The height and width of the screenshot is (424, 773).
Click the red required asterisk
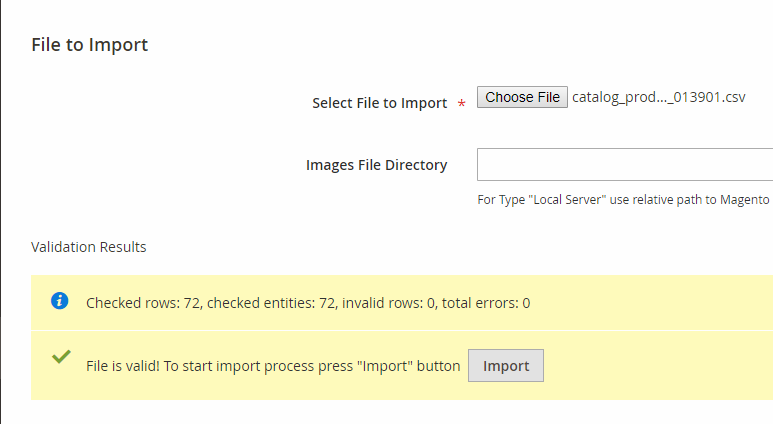[461, 104]
